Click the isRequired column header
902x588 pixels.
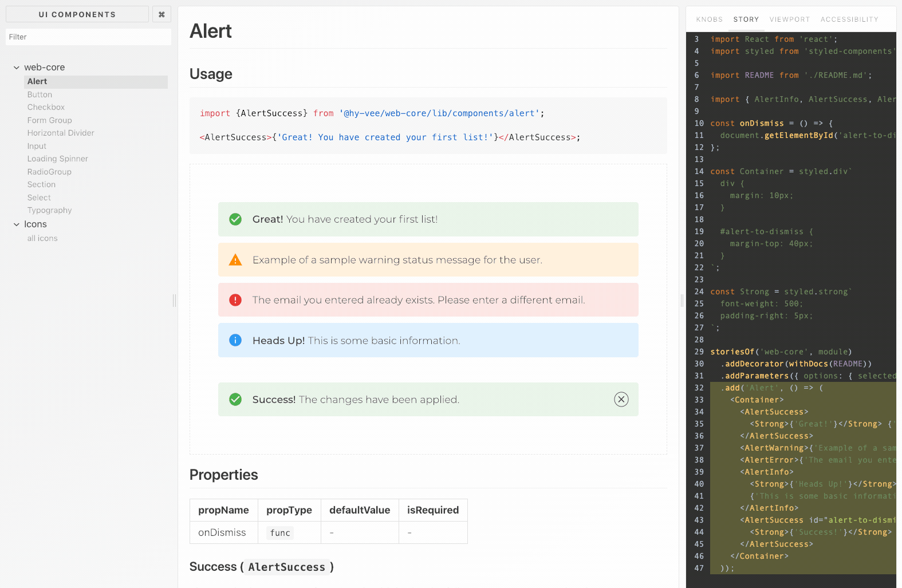pos(433,510)
